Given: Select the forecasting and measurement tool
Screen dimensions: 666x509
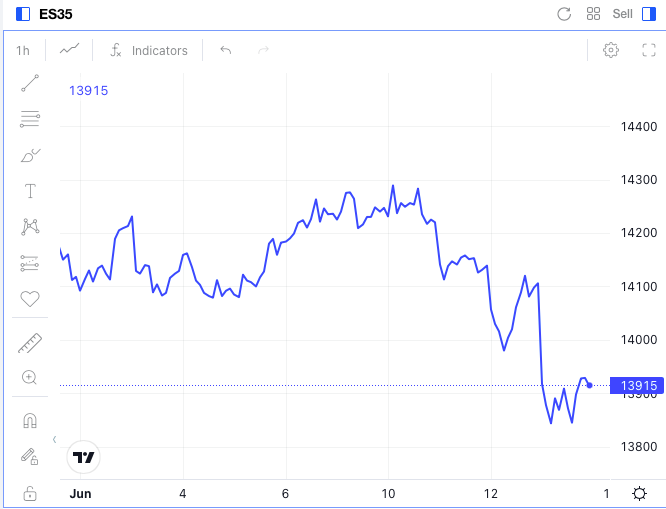Looking at the screenshot, I should pyautogui.click(x=30, y=263).
